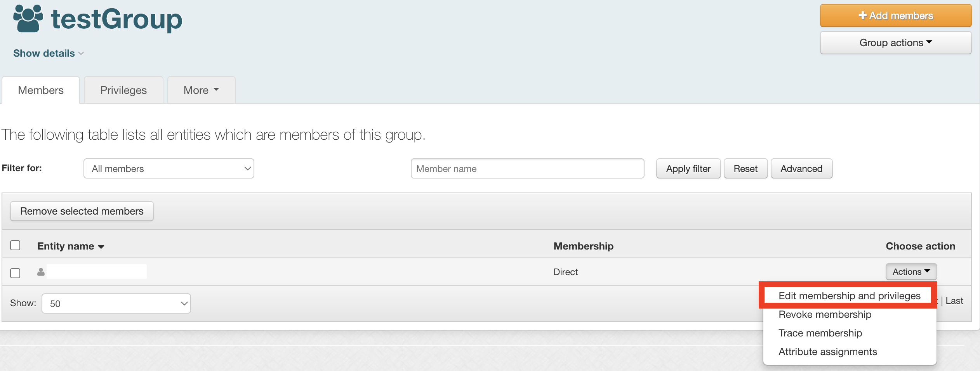Click the person icon beside member entry
The width and height of the screenshot is (980, 371).
coord(41,272)
